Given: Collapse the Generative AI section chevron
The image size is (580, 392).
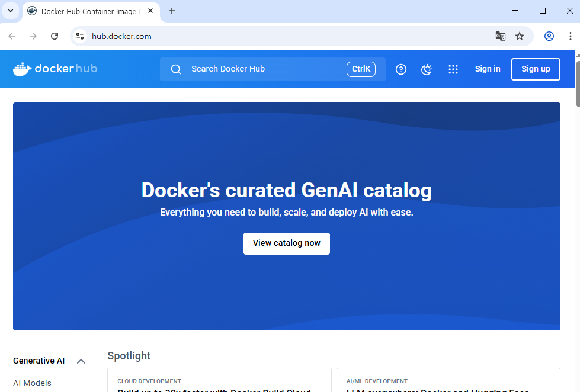Looking at the screenshot, I should 81,361.
